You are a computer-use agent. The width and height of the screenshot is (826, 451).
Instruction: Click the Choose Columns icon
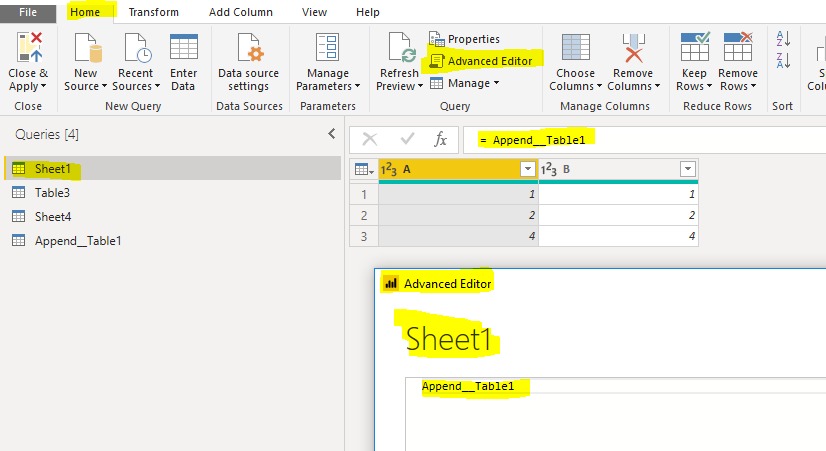(x=575, y=47)
